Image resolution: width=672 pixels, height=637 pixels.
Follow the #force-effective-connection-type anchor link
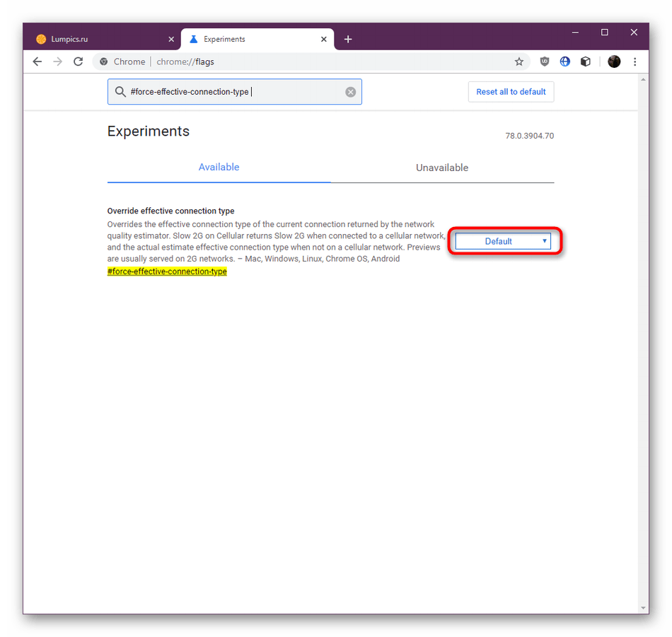pos(167,271)
